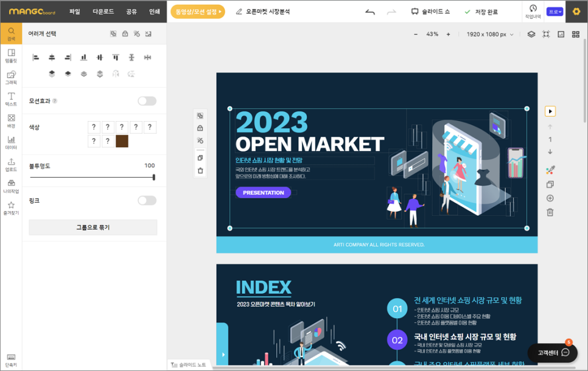The width and height of the screenshot is (588, 371).
Task: Distribute selected objects vertically
Action: point(131,57)
